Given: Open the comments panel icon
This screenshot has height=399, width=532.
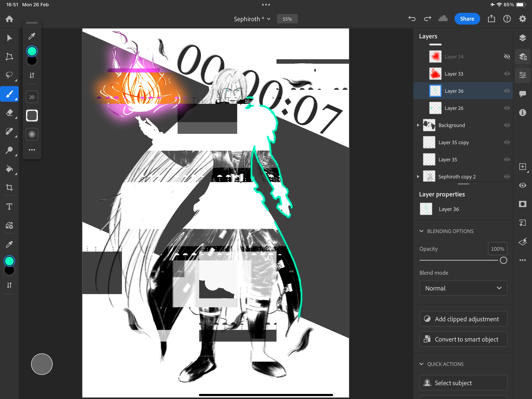Looking at the screenshot, I should tap(522, 94).
